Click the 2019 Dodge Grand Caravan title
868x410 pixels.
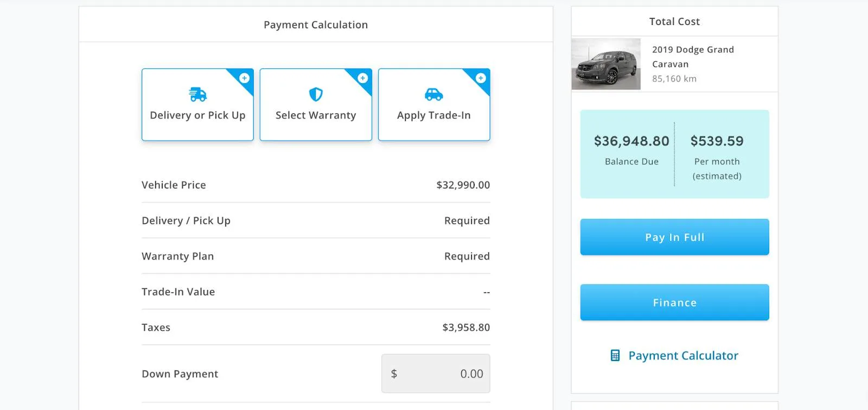693,56
